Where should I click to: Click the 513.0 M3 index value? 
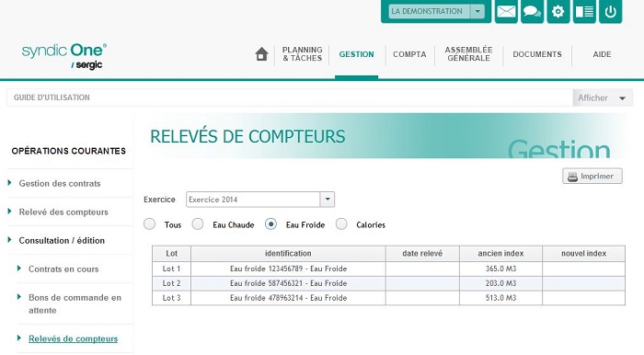click(x=500, y=298)
